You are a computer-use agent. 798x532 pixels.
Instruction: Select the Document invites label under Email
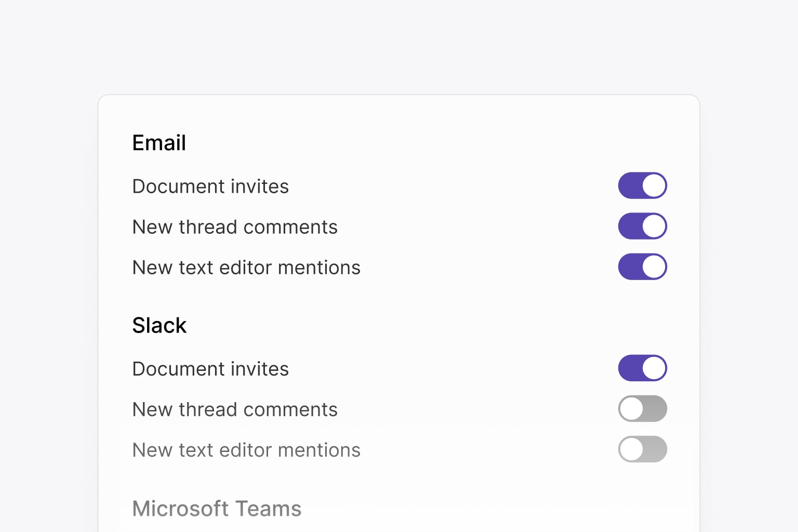point(210,187)
